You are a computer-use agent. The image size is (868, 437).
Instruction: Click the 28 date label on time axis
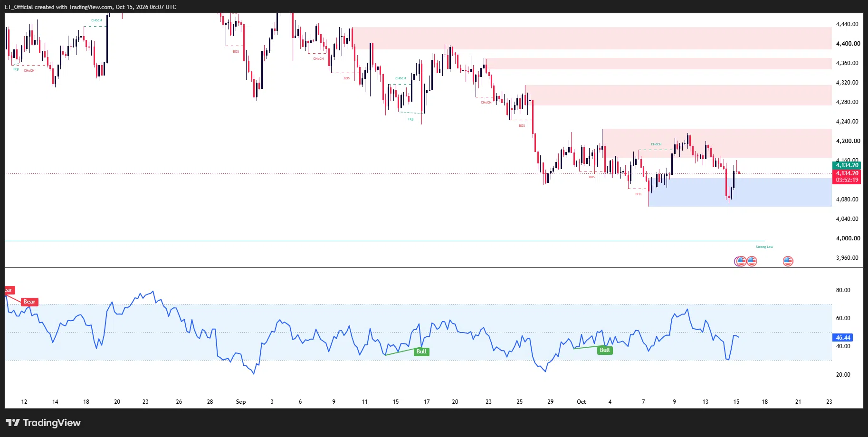(x=210, y=402)
